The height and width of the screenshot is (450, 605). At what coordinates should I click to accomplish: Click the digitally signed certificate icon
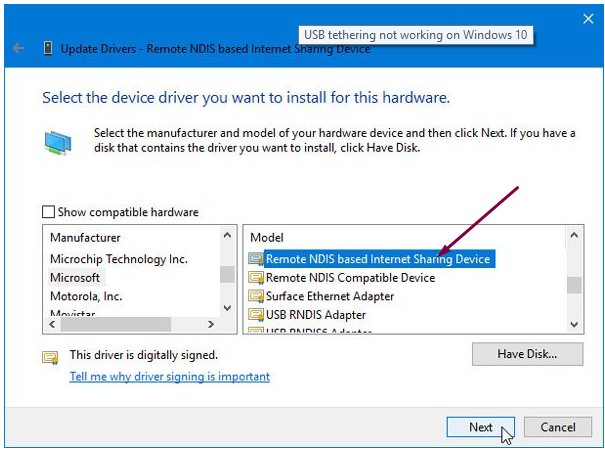click(x=50, y=358)
